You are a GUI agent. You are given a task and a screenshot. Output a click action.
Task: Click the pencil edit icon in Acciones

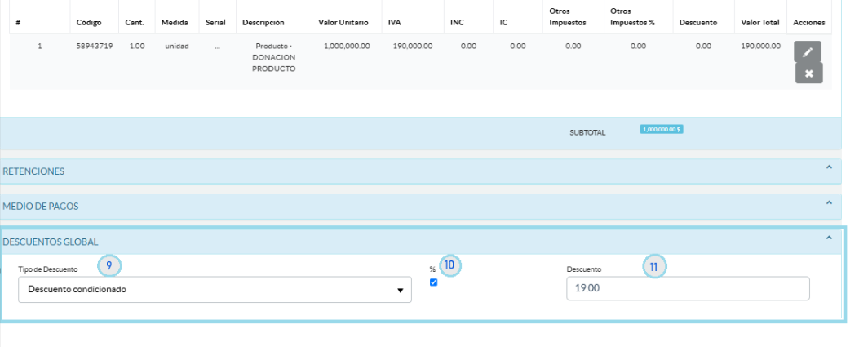click(x=808, y=51)
